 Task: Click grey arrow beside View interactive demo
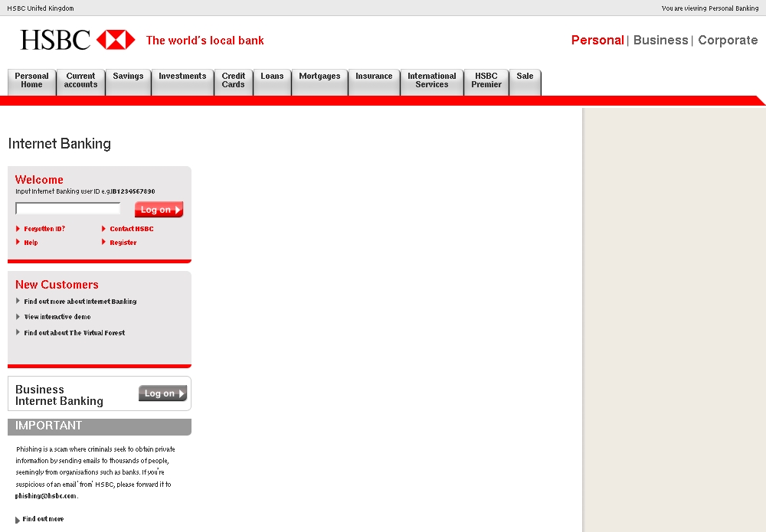pyautogui.click(x=18, y=316)
